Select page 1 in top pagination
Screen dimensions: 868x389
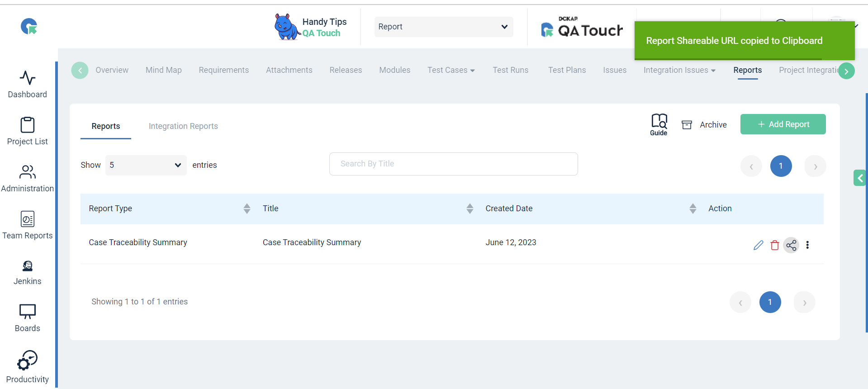coord(781,166)
